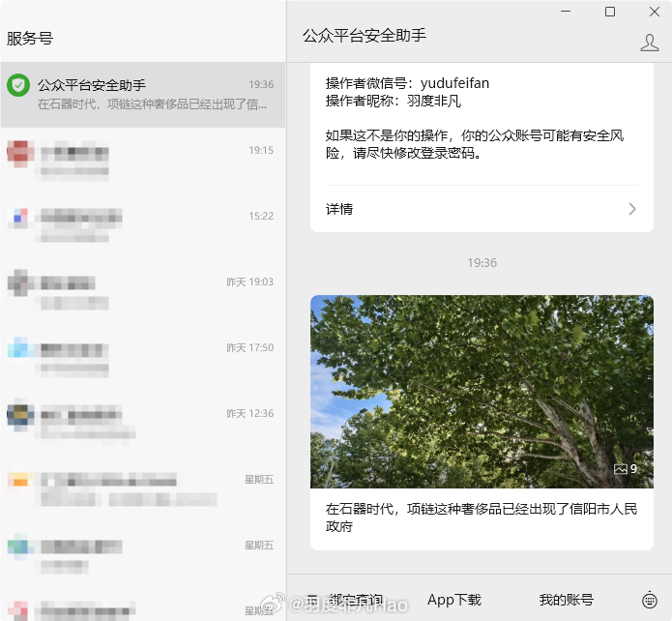Open the account profile icon in the header

coord(650,43)
